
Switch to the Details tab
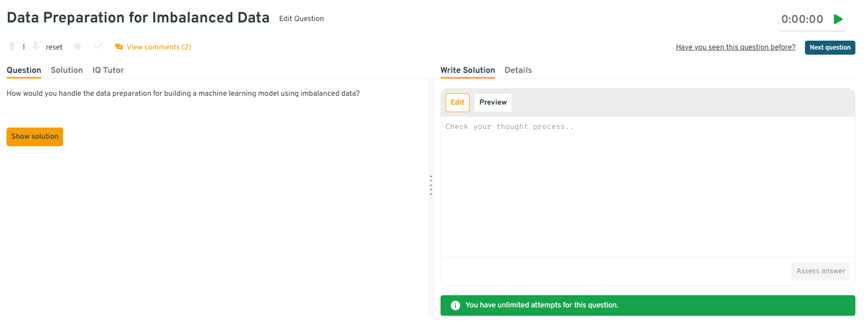[x=518, y=70]
